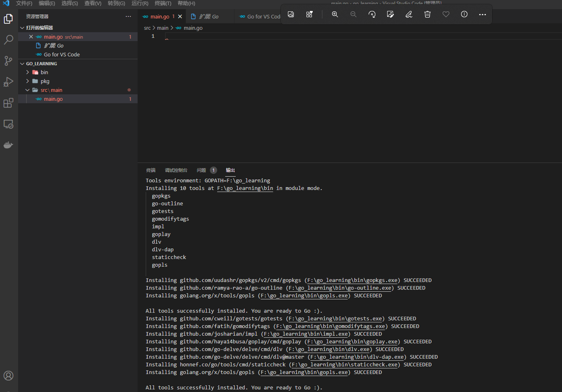The height and width of the screenshot is (392, 562).
Task: Click the problems count badge 1
Action: [x=214, y=170]
